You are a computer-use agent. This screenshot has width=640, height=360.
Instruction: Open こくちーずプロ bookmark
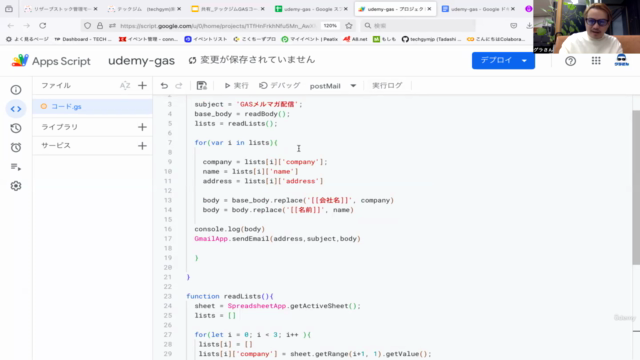tap(254, 39)
